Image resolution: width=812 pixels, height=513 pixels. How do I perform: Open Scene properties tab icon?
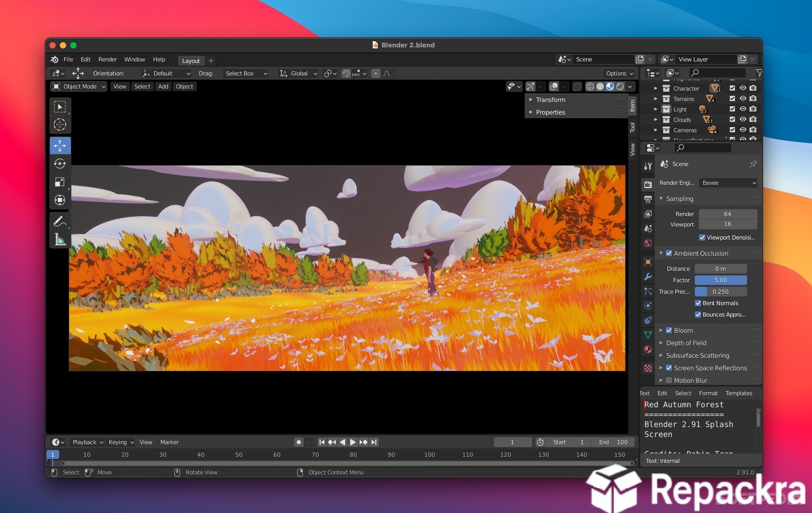[x=648, y=229]
